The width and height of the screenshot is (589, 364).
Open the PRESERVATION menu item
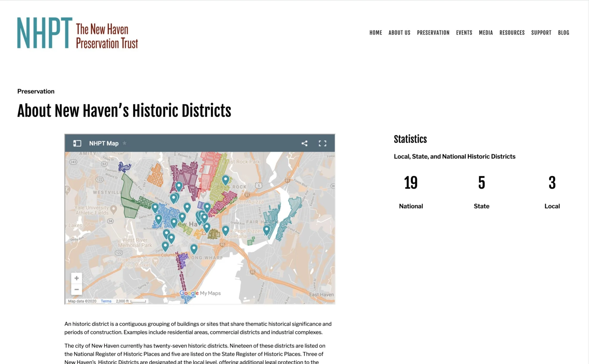coord(433,33)
